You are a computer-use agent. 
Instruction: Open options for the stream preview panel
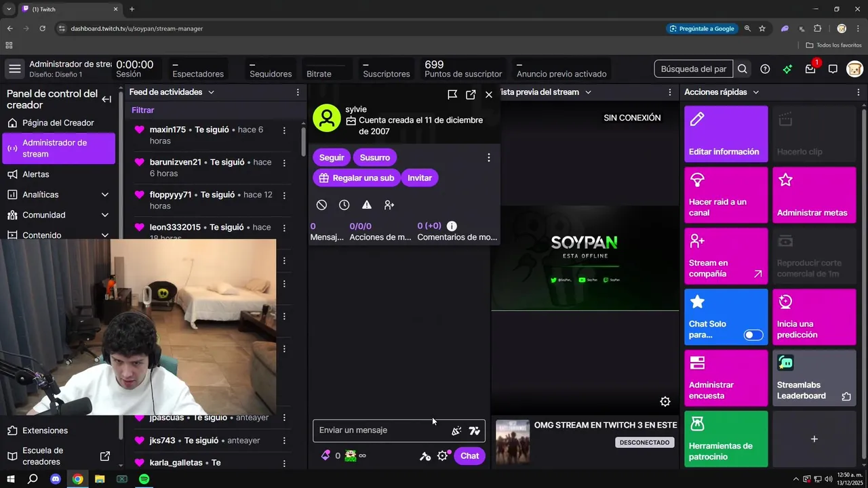670,92
